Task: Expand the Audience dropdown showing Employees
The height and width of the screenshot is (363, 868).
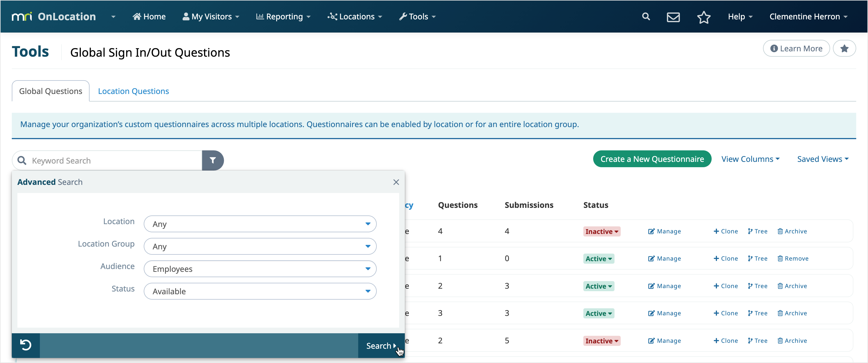Action: [x=260, y=269]
